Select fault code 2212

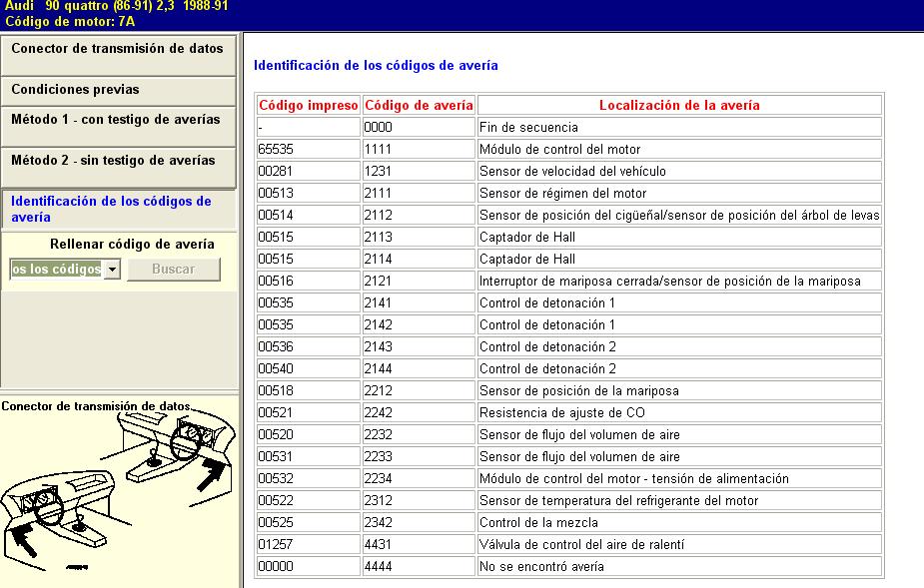click(419, 390)
